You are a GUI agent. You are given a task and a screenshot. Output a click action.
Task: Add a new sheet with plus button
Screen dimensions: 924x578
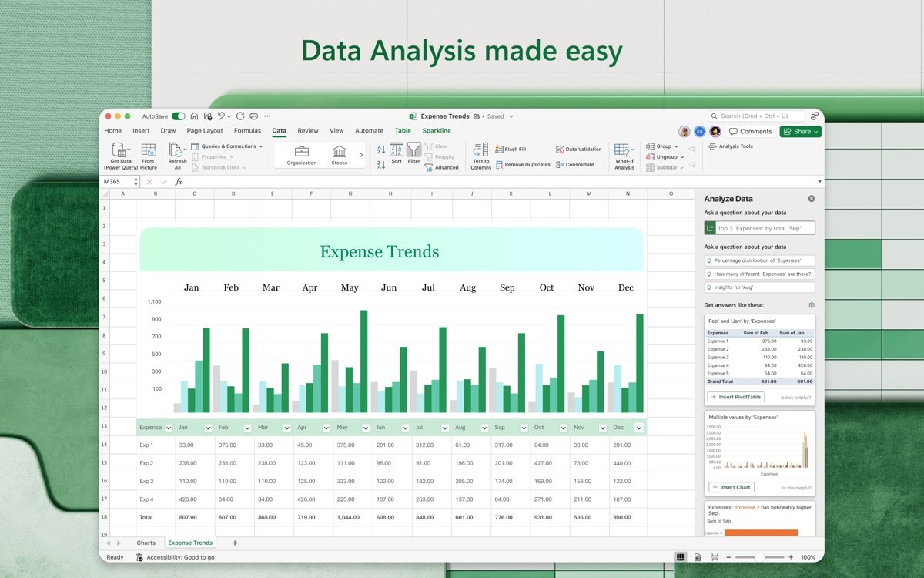[235, 543]
